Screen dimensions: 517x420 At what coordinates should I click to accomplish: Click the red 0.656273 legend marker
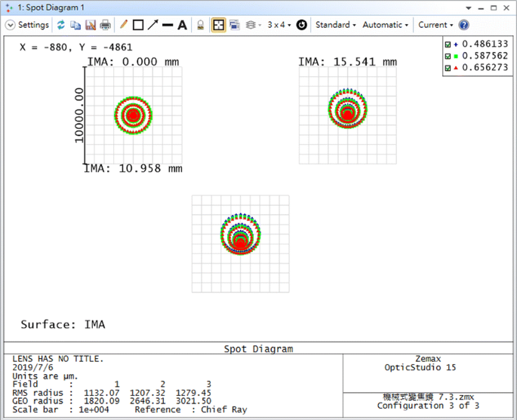click(456, 68)
